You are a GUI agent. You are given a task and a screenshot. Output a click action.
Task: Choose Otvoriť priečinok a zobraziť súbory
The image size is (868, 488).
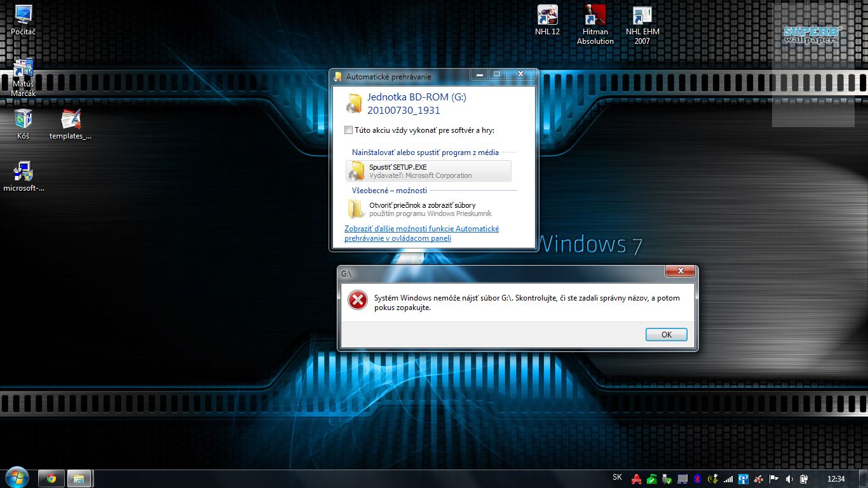[x=428, y=209]
